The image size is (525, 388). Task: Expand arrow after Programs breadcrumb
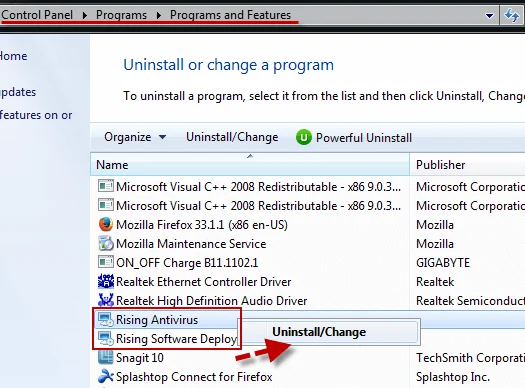point(159,15)
